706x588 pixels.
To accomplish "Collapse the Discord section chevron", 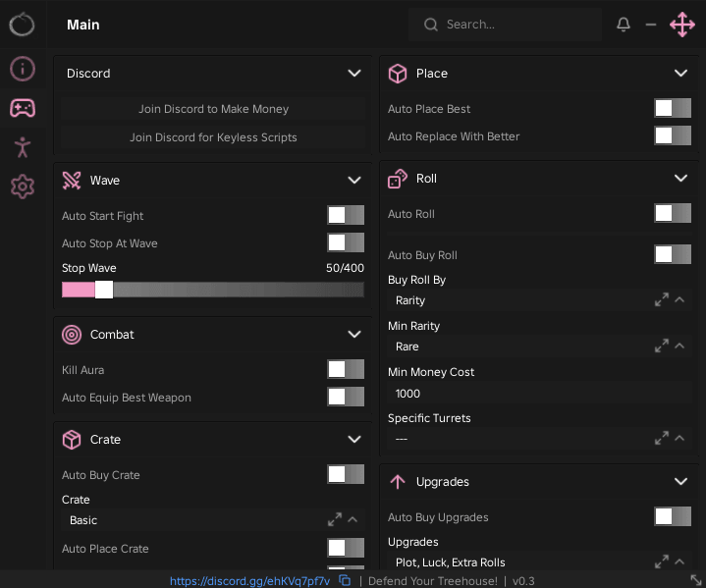I will click(x=354, y=73).
